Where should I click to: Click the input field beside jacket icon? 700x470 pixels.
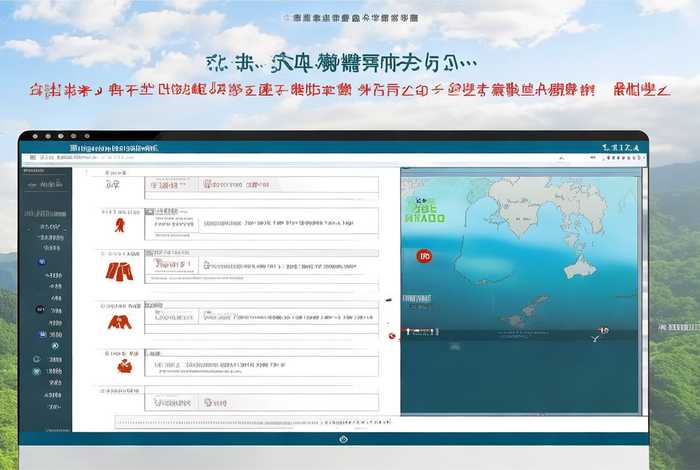(262, 317)
